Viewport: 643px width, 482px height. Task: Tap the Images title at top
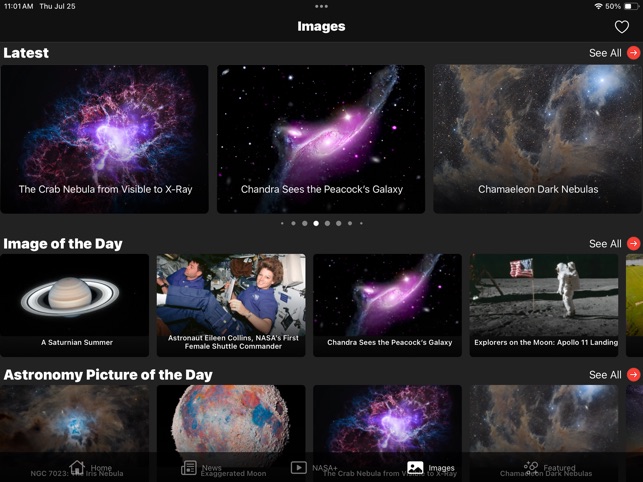point(321,26)
